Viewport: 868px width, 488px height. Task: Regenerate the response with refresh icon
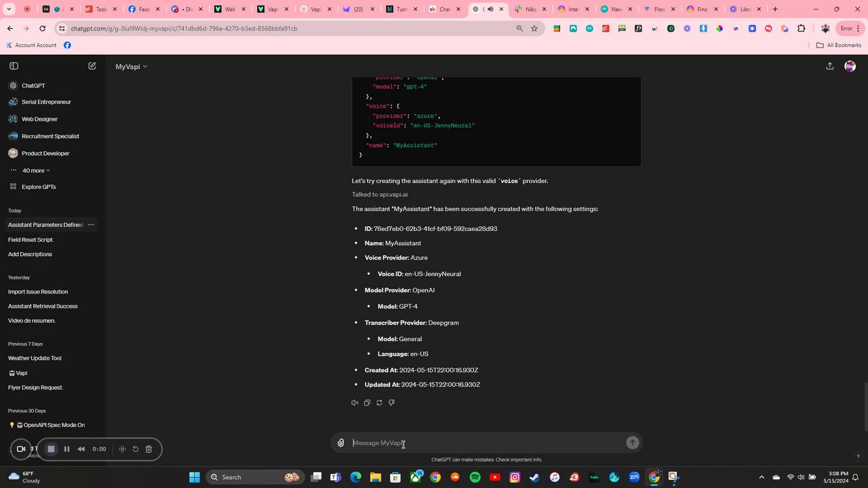pyautogui.click(x=379, y=403)
